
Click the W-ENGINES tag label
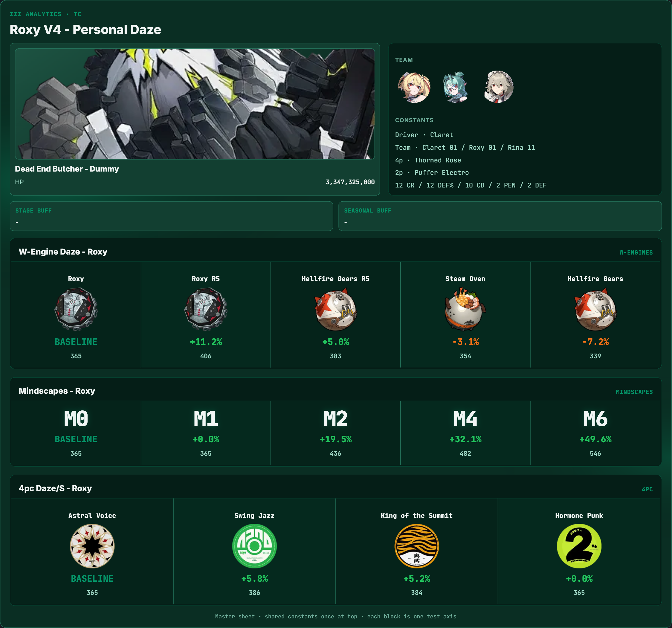click(x=636, y=252)
